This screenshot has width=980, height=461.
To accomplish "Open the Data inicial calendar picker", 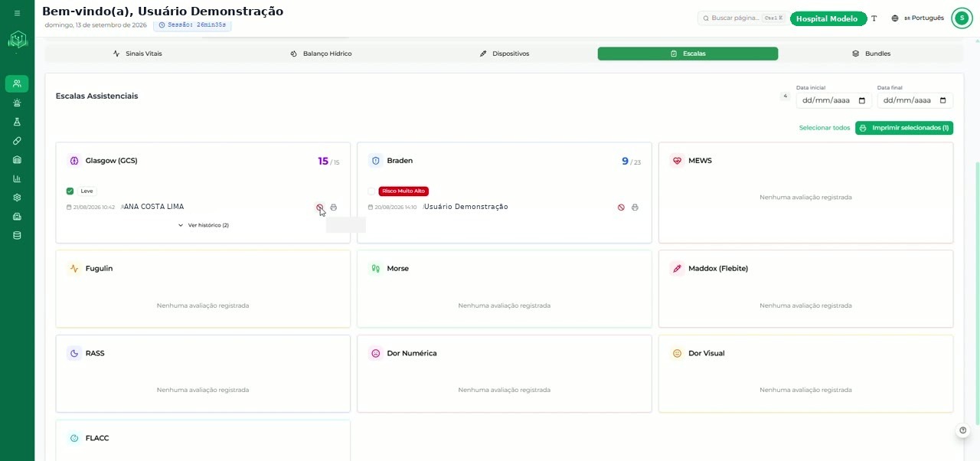I will coord(861,100).
